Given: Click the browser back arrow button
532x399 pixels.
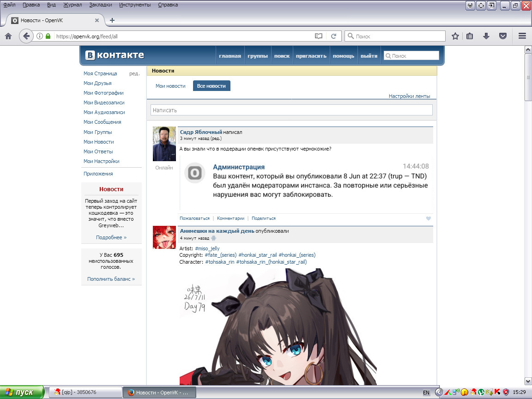Looking at the screenshot, I should (26, 36).
